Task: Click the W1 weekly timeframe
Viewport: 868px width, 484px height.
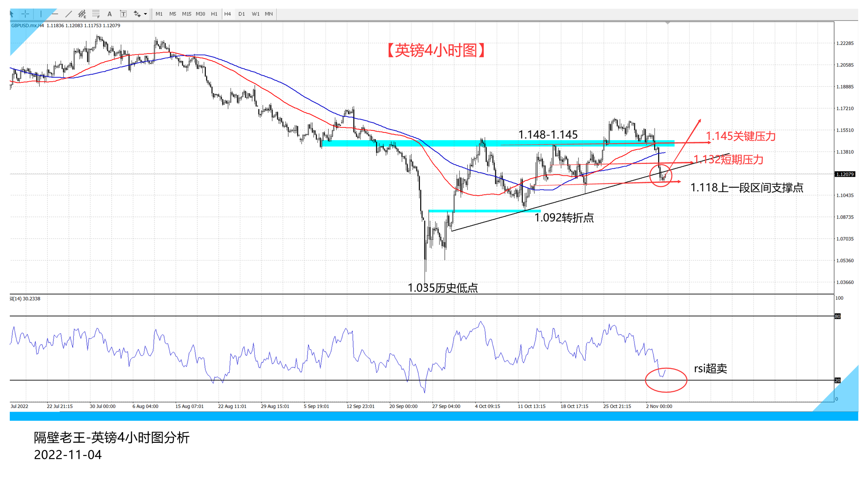Action: click(x=256, y=14)
